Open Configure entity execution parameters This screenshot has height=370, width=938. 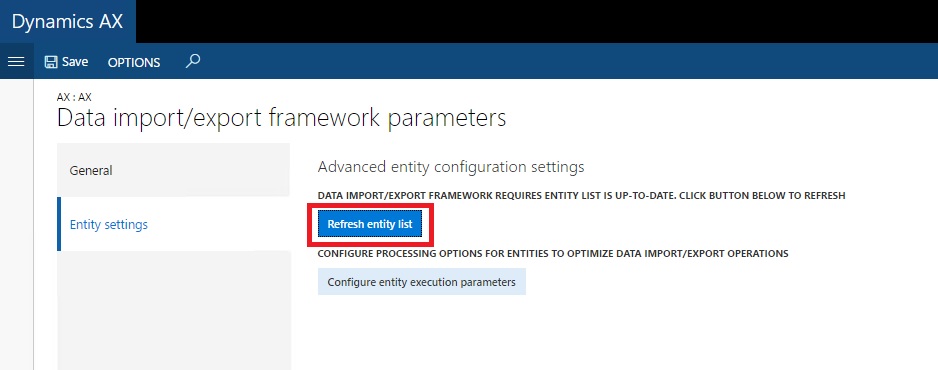click(x=422, y=282)
